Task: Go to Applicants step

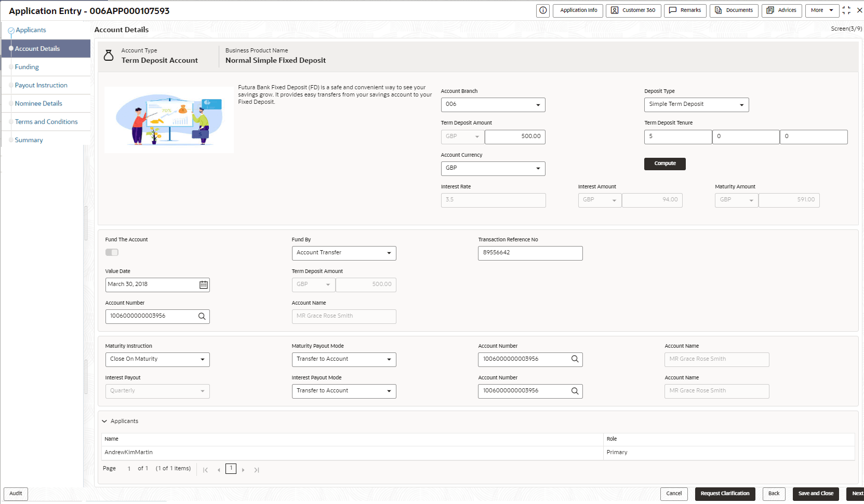Action: point(31,30)
